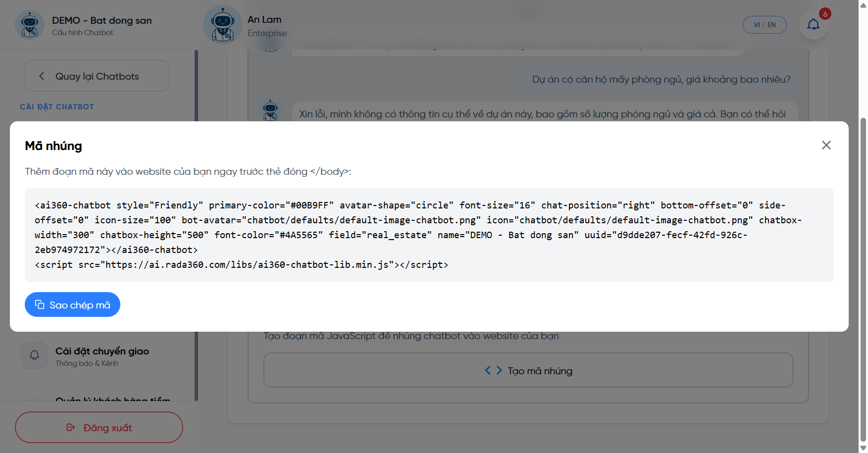Click the embed code snippet text
Screen dimensions: 868x453
tap(429, 235)
